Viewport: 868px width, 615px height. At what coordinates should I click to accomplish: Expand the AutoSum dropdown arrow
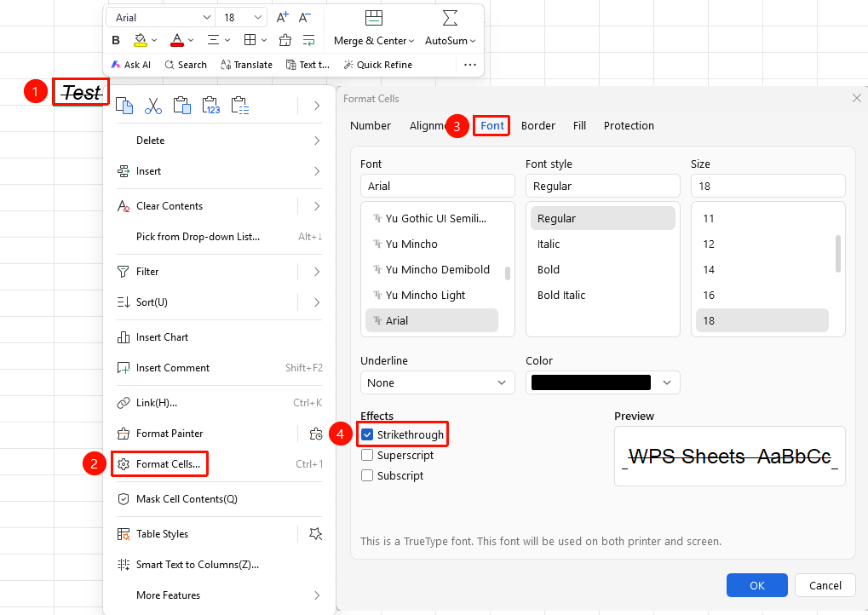pyautogui.click(x=473, y=41)
